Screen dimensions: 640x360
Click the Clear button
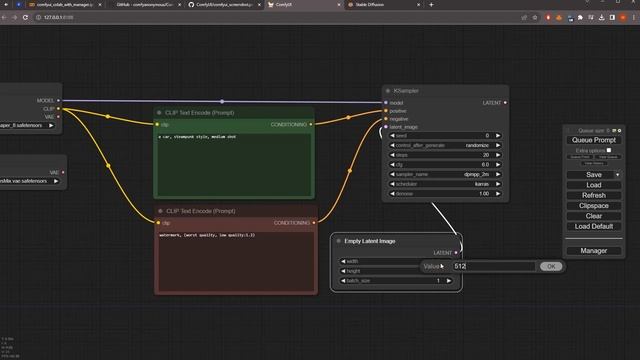pos(594,216)
